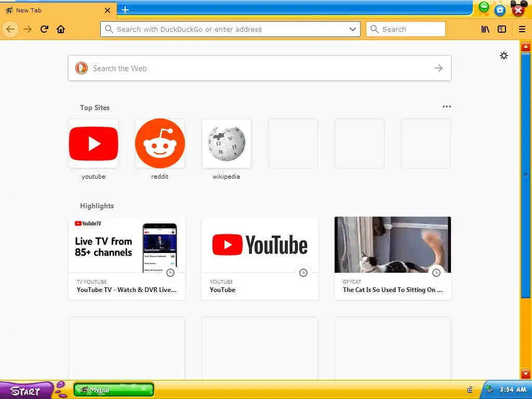The image size is (532, 399).
Task: Open the Library icon in toolbar
Action: (485, 29)
